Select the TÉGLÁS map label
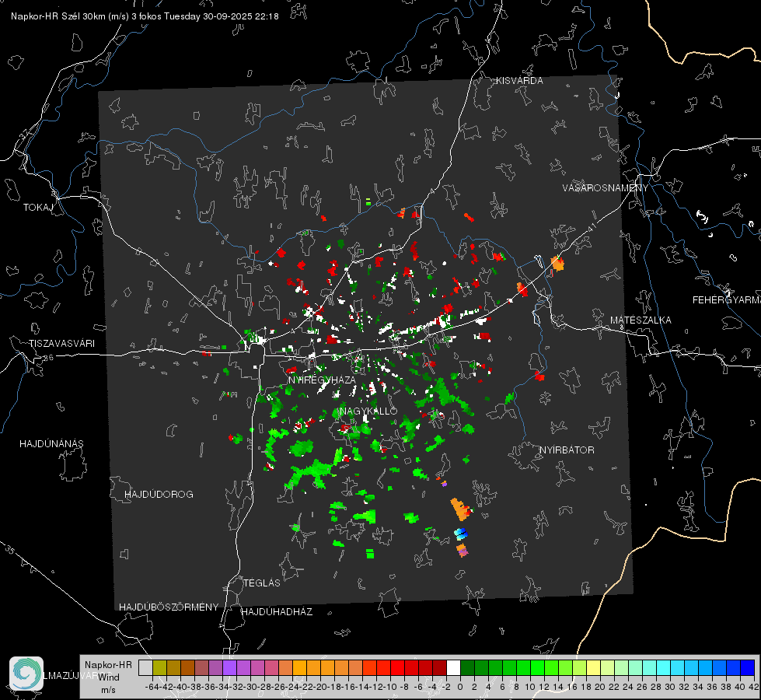 pos(262,583)
